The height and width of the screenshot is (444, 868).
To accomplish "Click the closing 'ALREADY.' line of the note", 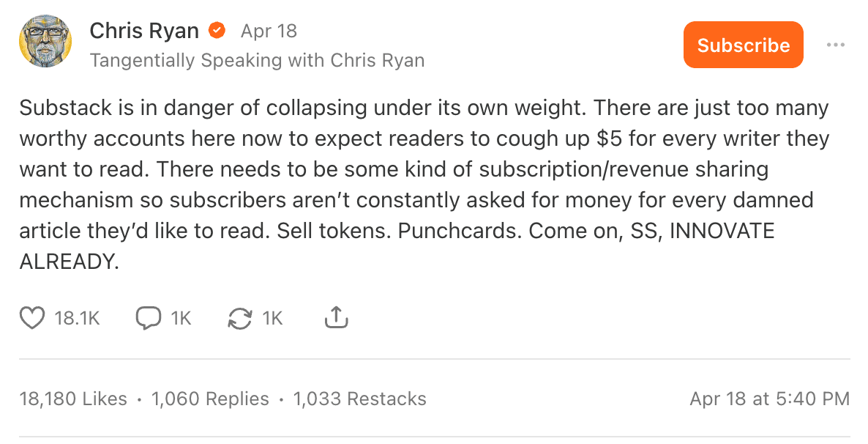I will pyautogui.click(x=69, y=262).
